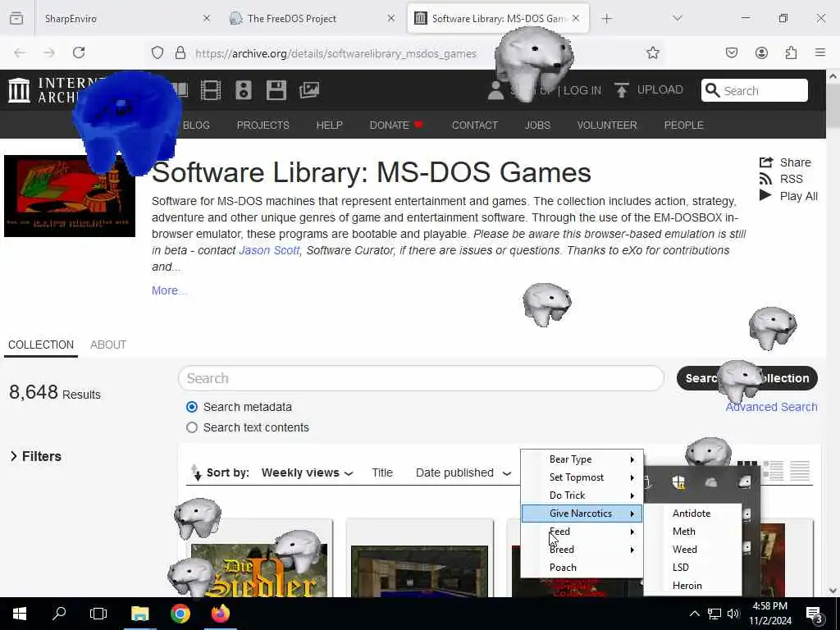Select Heroin in the narcotics submenu
This screenshot has height=630, width=840.
[x=692, y=586]
